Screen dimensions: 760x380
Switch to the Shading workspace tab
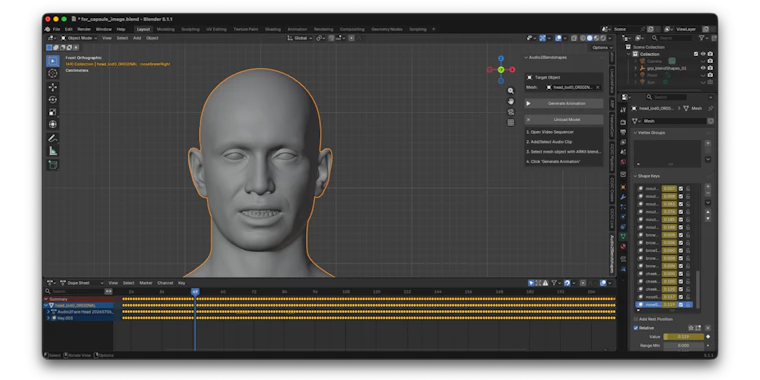(272, 29)
